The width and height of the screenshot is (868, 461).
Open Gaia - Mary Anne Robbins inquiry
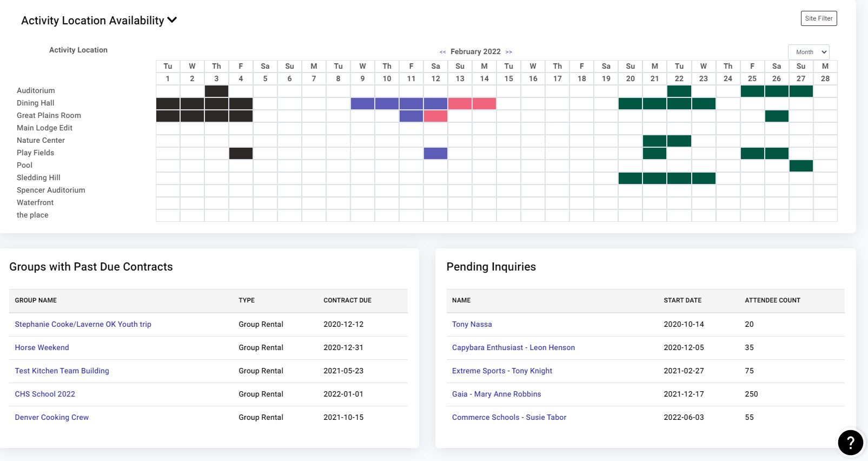(x=496, y=394)
